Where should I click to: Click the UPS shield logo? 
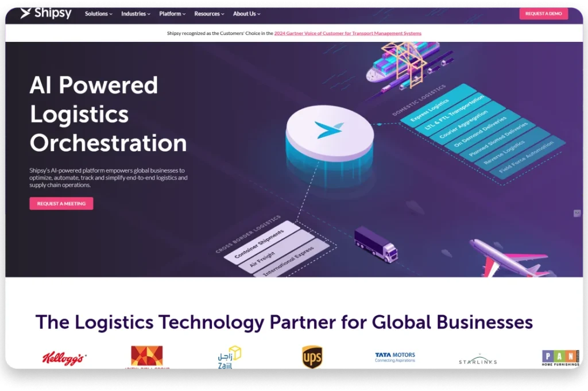pyautogui.click(x=312, y=357)
